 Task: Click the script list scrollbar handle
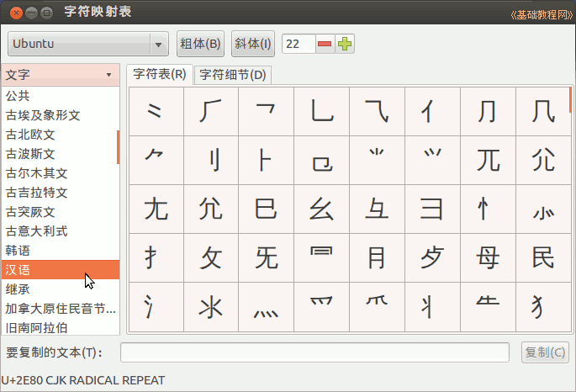click(118, 147)
